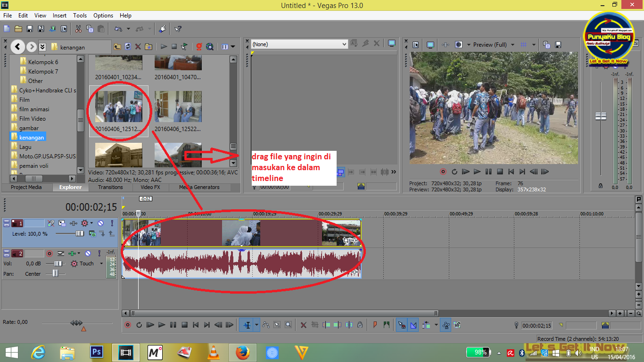Mute video track 1
The image size is (644, 362).
tap(100, 223)
